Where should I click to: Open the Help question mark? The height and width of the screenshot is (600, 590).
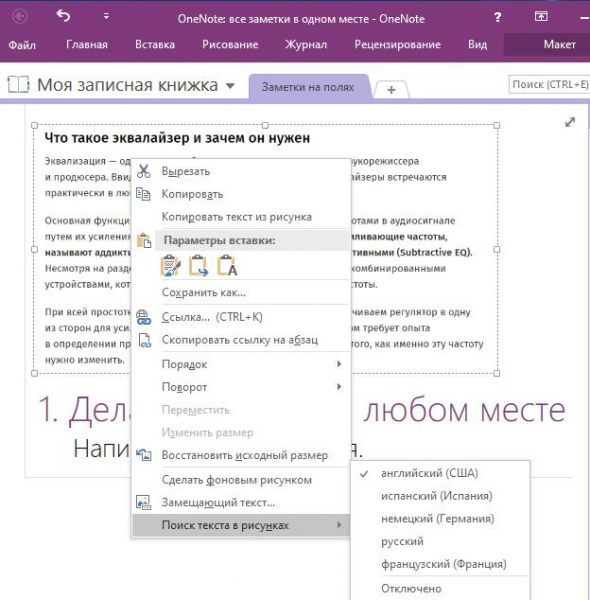coord(497,17)
